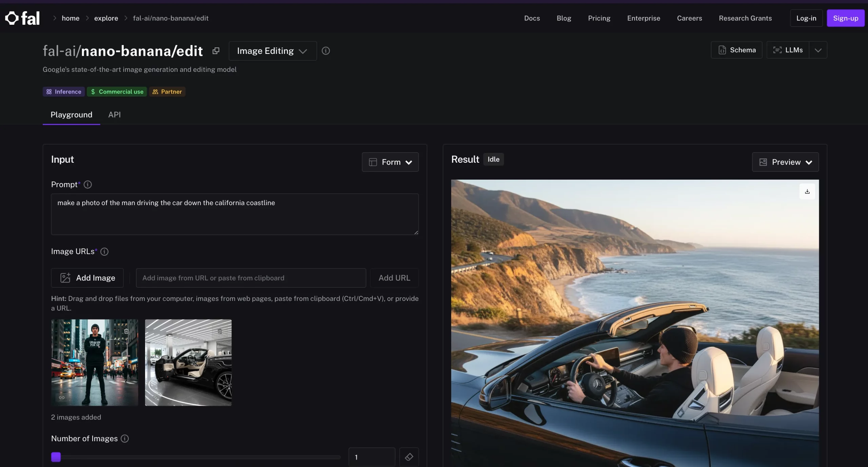Switch to the API tab
The image size is (868, 467).
pyautogui.click(x=114, y=115)
